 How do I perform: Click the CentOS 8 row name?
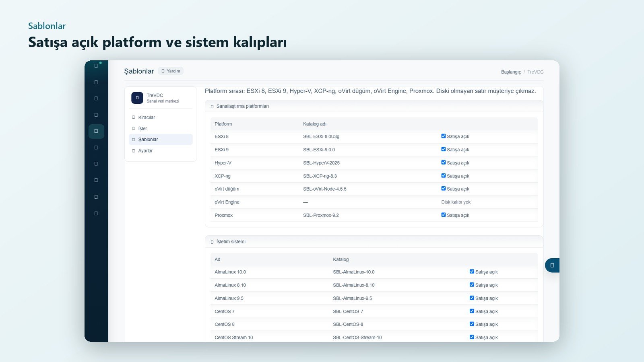click(x=225, y=325)
